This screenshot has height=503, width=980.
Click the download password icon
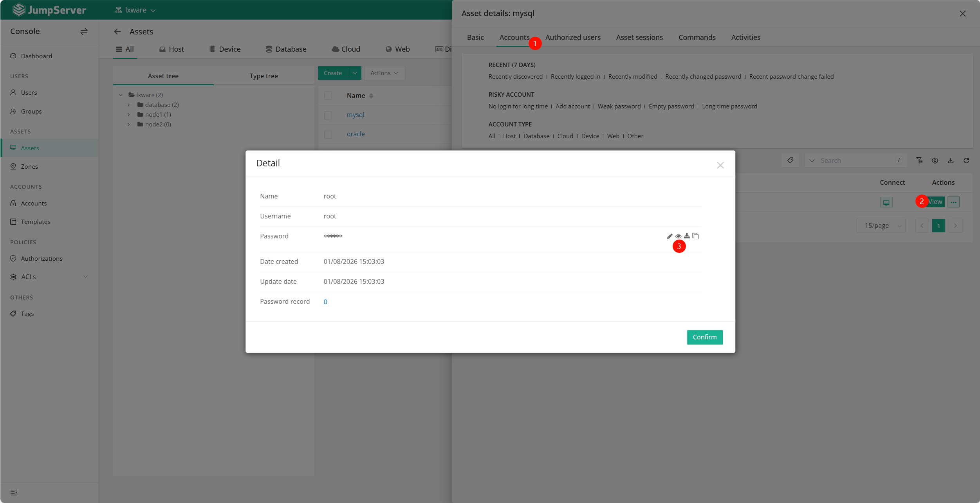tap(687, 236)
